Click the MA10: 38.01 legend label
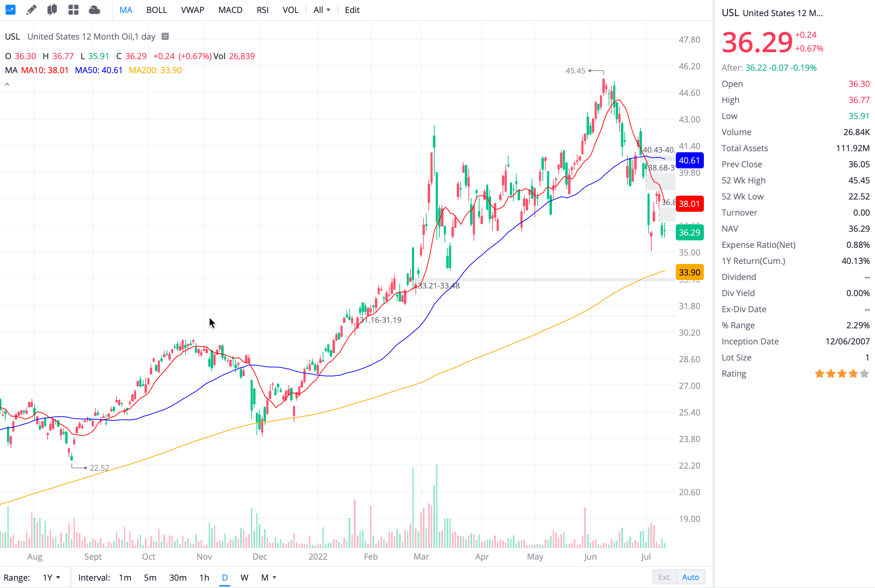The height and width of the screenshot is (588, 875). 44,70
